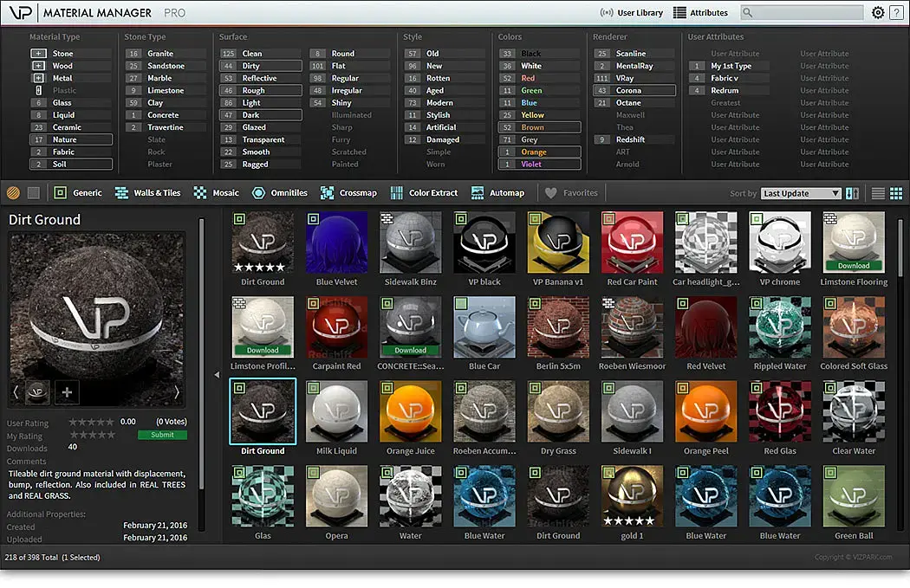Click the striped material sphere icon
This screenshot has width=910, height=588.
pos(13,193)
